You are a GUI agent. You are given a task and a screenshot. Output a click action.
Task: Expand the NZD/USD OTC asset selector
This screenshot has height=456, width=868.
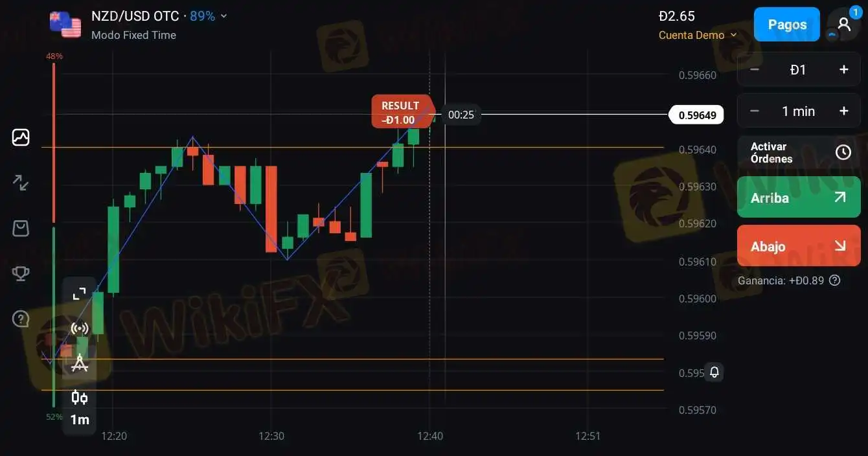(159, 16)
